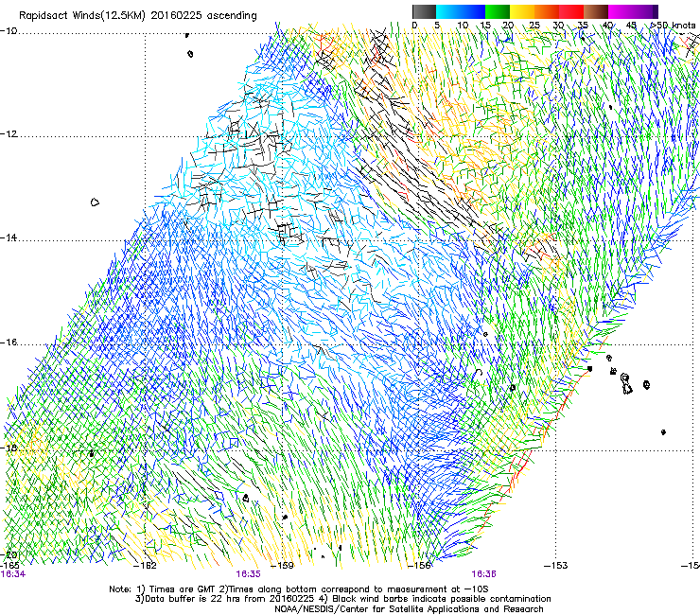Click the brown 35-40 knots color swatch
Screen dimensions: 700x615
596,11
